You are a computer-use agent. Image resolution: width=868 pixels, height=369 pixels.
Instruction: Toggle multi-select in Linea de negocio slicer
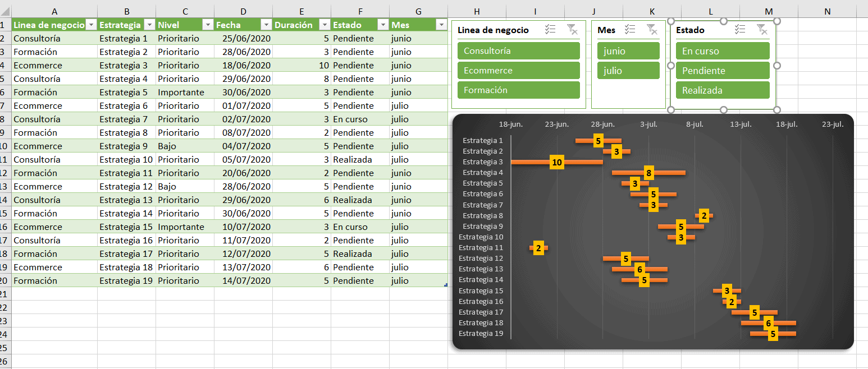[x=550, y=30]
